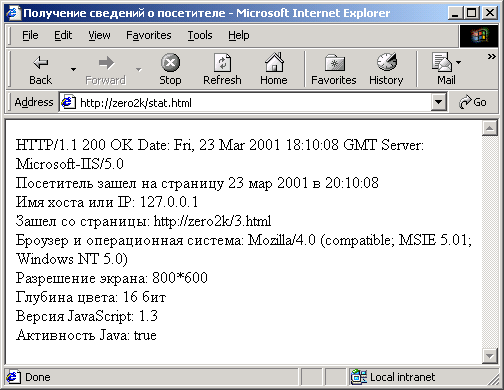Image resolution: width=504 pixels, height=390 pixels.
Task: Click the line 'Глубина цвета: 16 бит'
Action: [x=91, y=297]
